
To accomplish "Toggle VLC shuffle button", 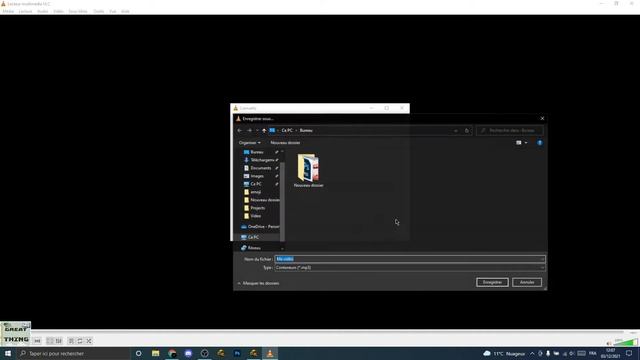I will click(x=89, y=341).
